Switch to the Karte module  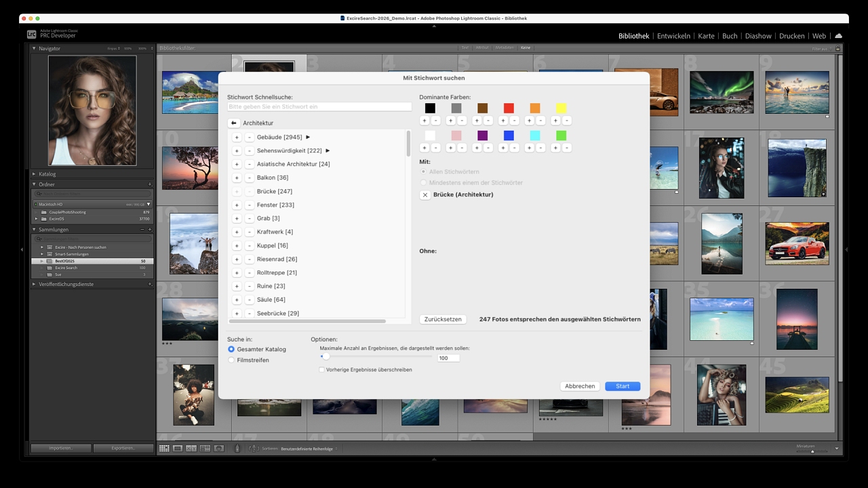coord(706,36)
